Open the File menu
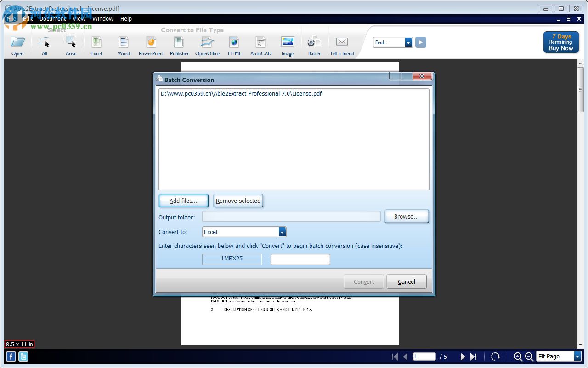Image resolution: width=588 pixels, height=368 pixels. (11, 19)
